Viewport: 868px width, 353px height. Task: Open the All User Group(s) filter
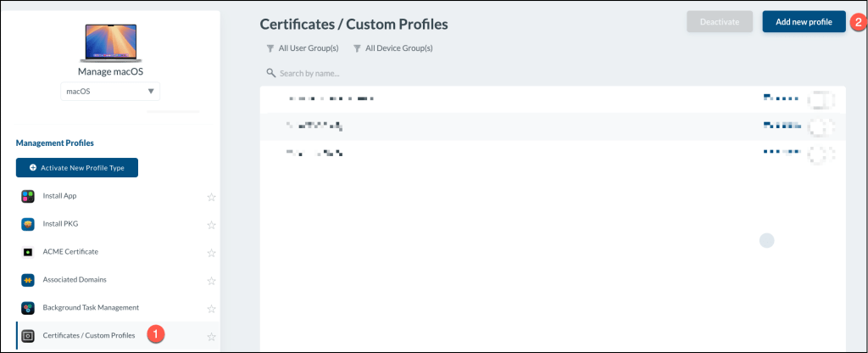303,48
